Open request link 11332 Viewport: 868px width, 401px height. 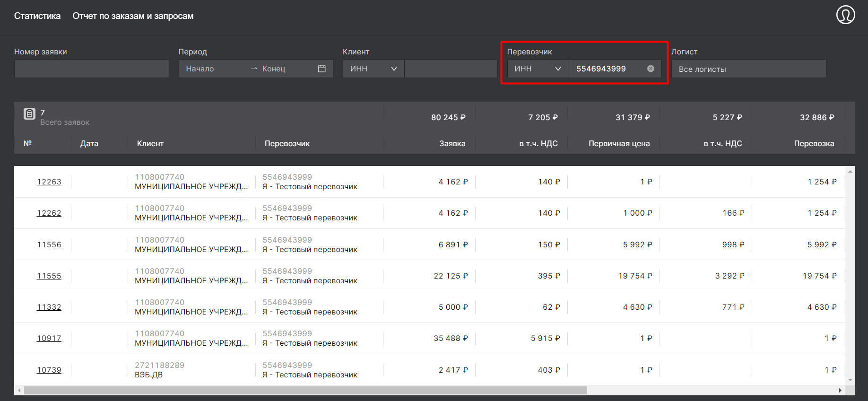tap(49, 307)
